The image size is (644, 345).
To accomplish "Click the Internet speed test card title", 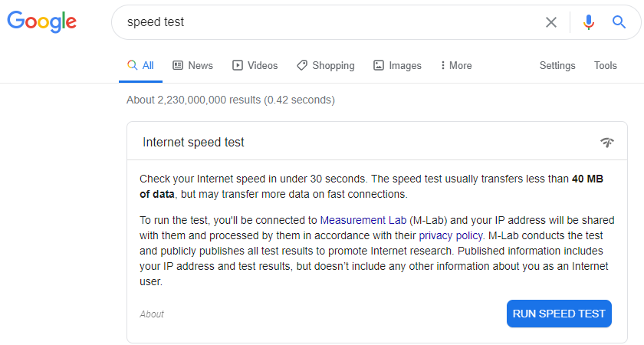I will pyautogui.click(x=194, y=143).
